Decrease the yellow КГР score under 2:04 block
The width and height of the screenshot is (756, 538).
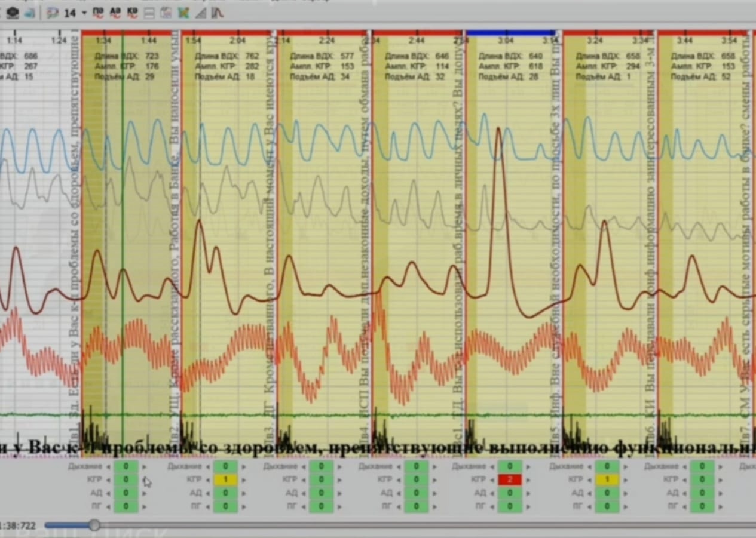pos(207,479)
